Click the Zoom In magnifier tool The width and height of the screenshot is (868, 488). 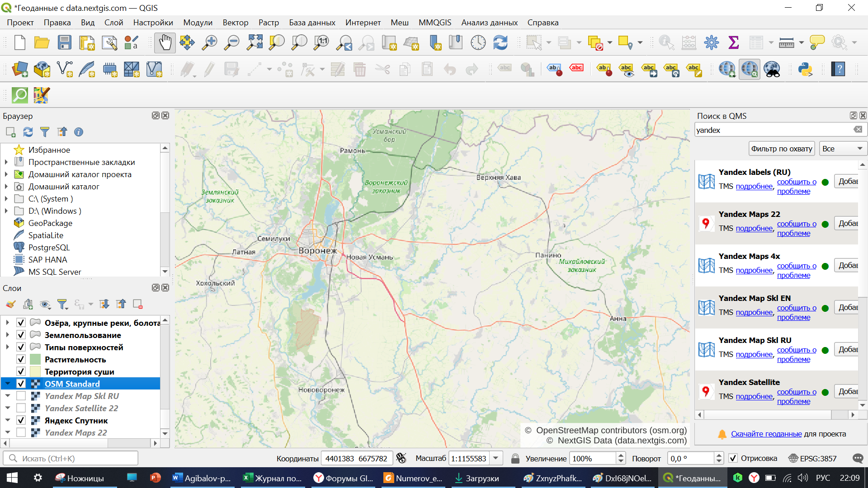[209, 43]
